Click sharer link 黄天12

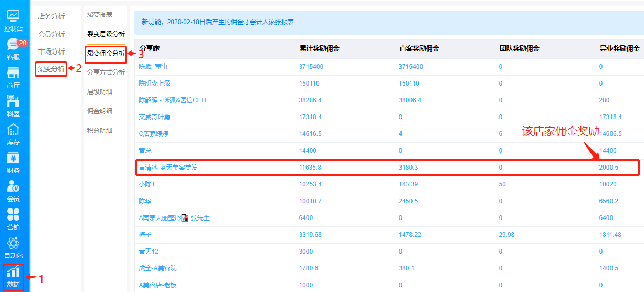(149, 252)
